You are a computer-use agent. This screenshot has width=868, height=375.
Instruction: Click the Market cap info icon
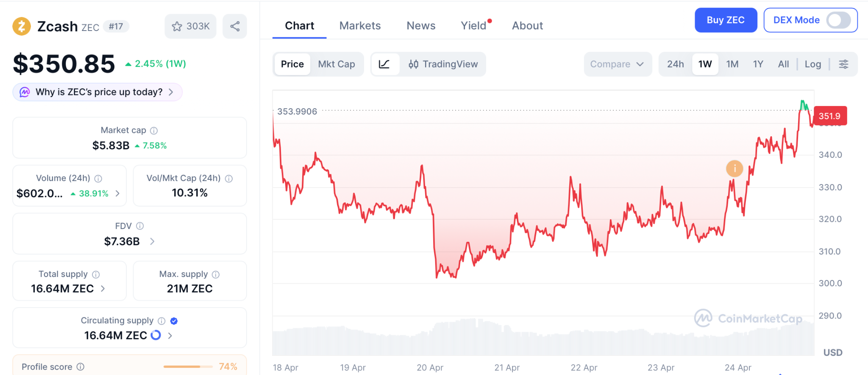pyautogui.click(x=154, y=131)
